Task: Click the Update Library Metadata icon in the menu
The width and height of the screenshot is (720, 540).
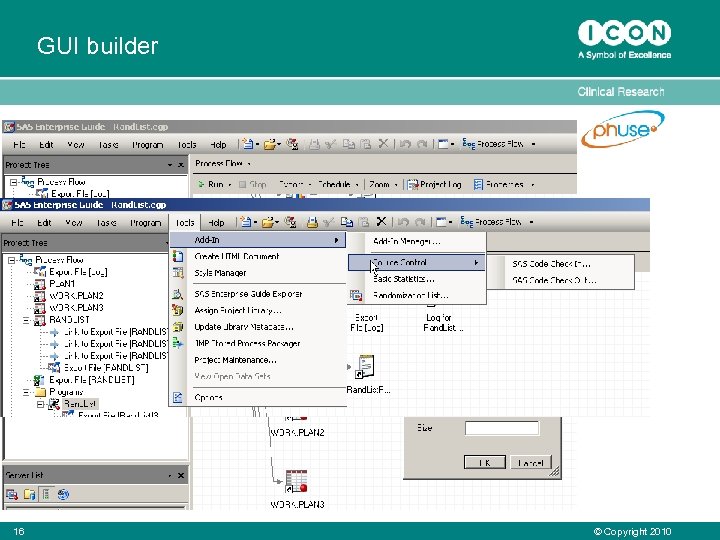Action: pyautogui.click(x=178, y=327)
